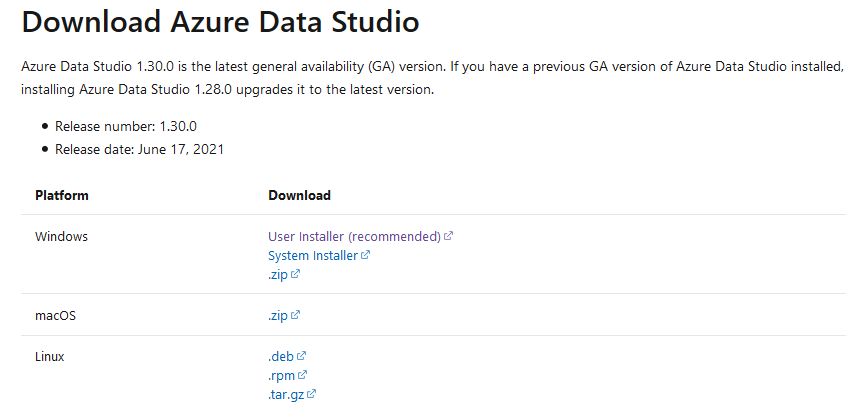Select the Windows platform row label
The height and width of the screenshot is (405, 846).
tap(62, 237)
